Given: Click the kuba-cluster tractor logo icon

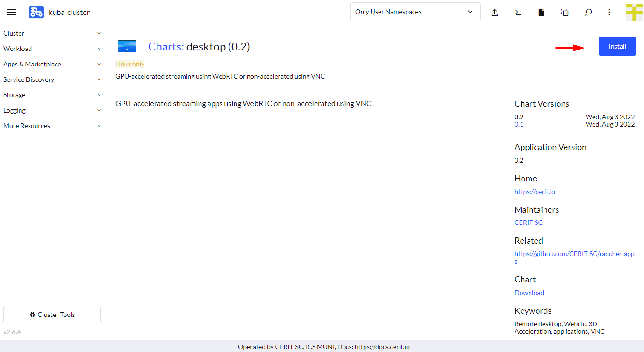Looking at the screenshot, I should (36, 12).
